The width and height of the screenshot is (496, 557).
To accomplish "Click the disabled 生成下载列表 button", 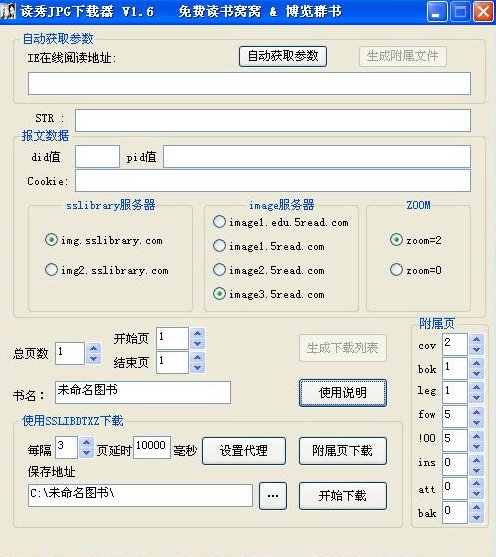I will pos(343,348).
